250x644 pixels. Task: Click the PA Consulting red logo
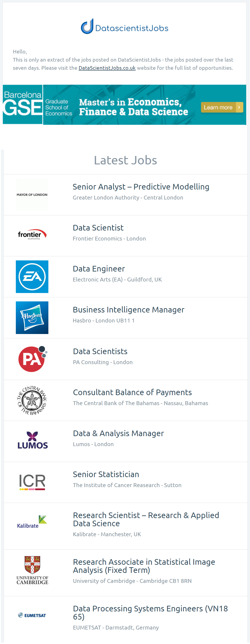32,359
